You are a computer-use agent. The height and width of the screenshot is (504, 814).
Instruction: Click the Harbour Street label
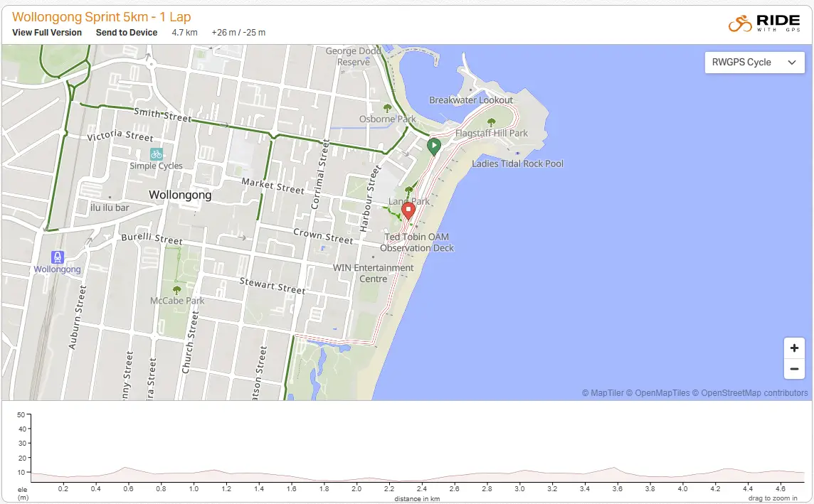370,198
